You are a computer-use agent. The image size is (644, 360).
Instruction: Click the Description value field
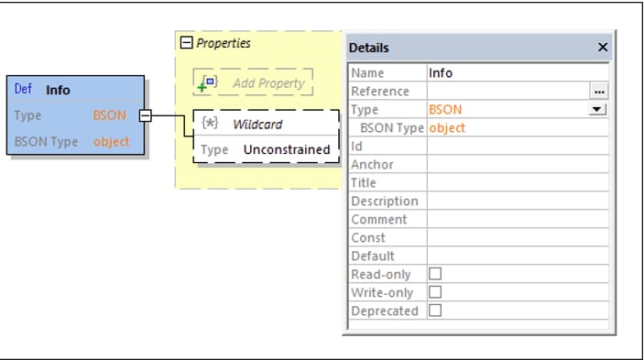518,202
